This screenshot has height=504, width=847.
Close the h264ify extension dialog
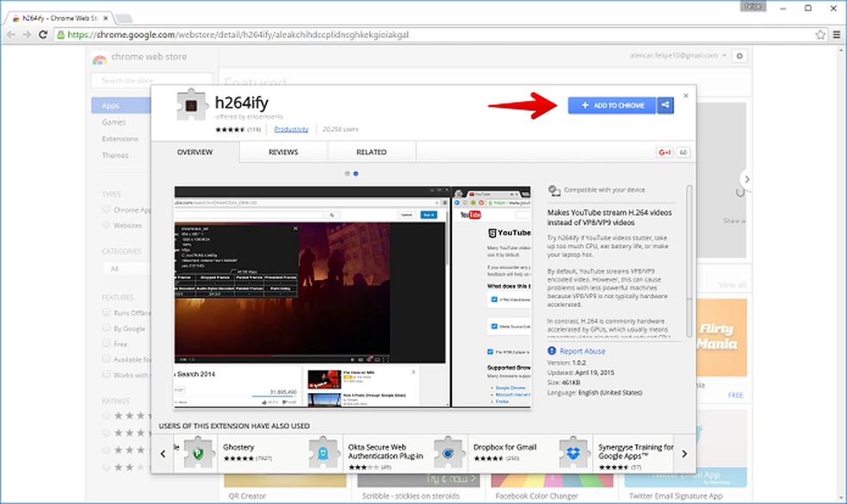(685, 95)
